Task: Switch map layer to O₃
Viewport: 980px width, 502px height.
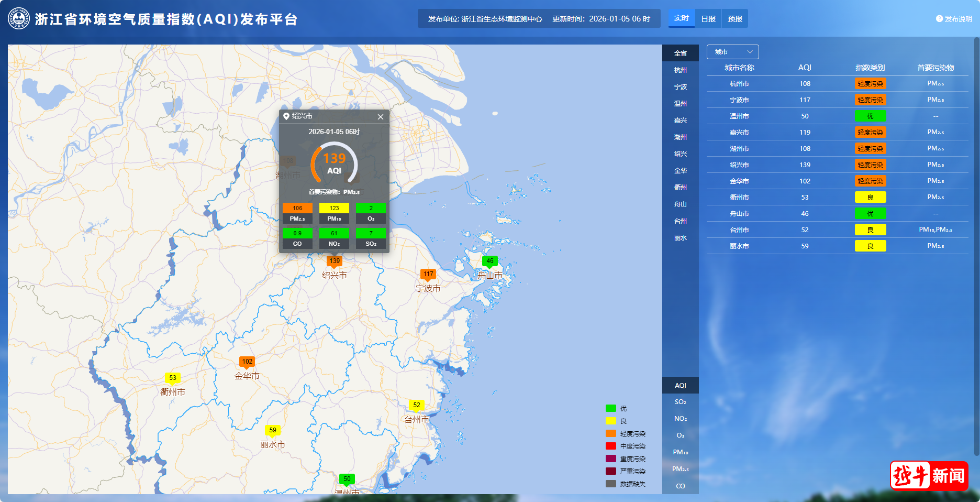Action: point(680,435)
